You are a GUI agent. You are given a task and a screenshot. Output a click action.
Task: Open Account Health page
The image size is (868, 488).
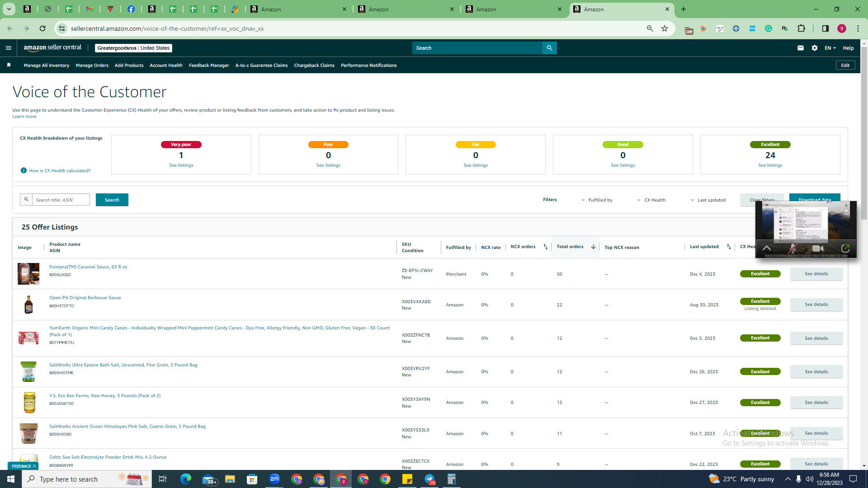(x=166, y=66)
